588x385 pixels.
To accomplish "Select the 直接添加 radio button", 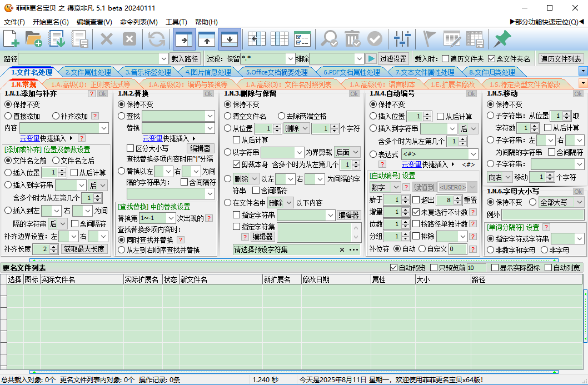I will coord(8,116).
